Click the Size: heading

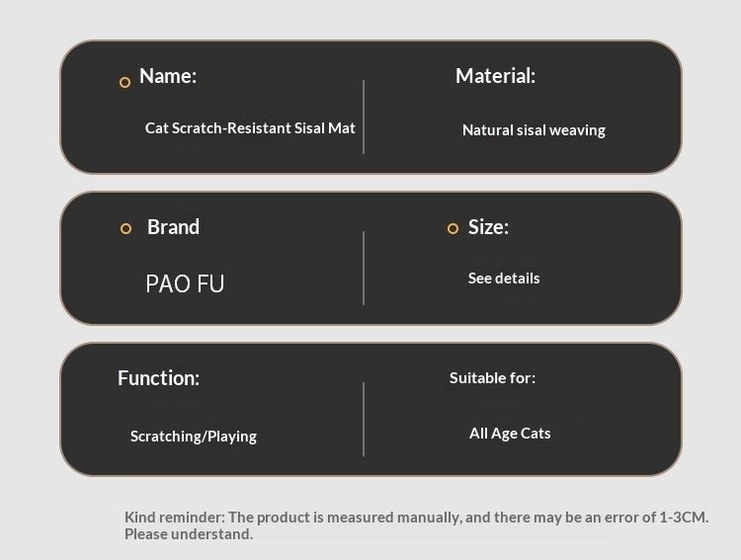[x=488, y=227]
